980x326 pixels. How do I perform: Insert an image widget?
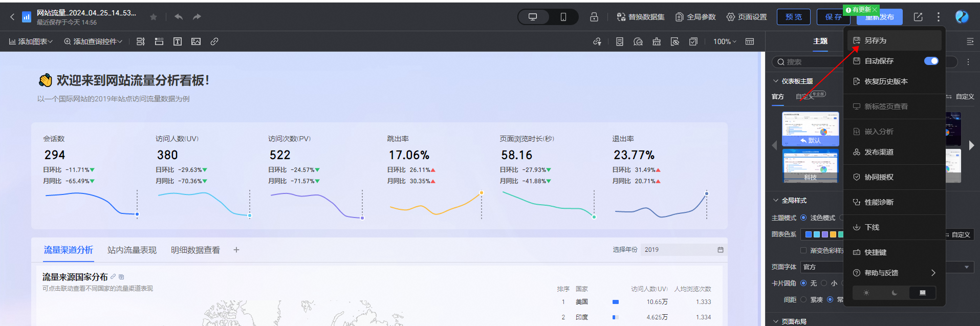pos(196,41)
